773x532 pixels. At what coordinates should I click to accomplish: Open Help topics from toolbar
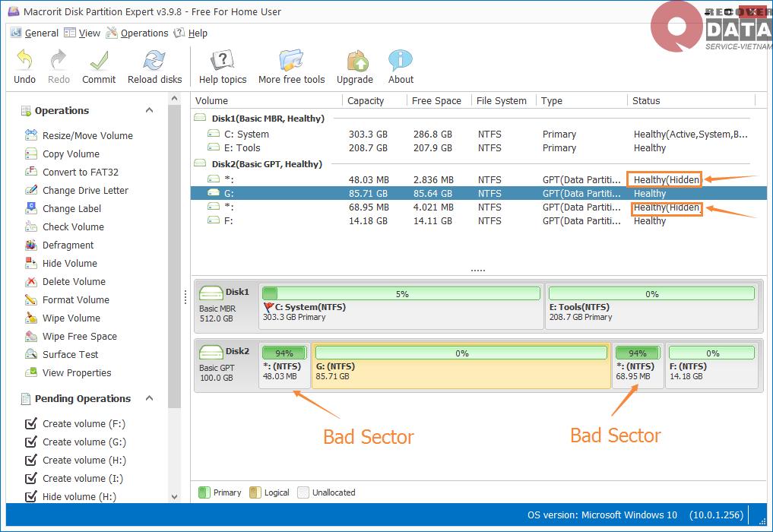pyautogui.click(x=223, y=60)
